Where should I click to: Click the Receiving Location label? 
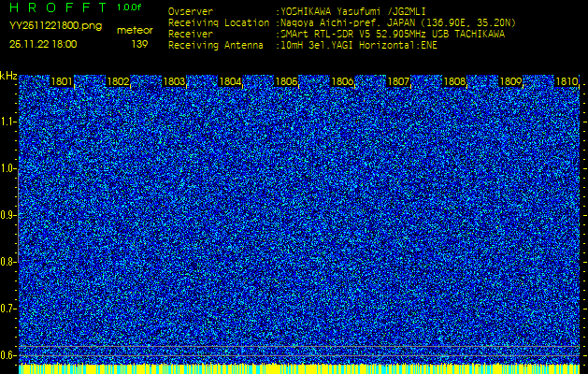click(x=219, y=23)
